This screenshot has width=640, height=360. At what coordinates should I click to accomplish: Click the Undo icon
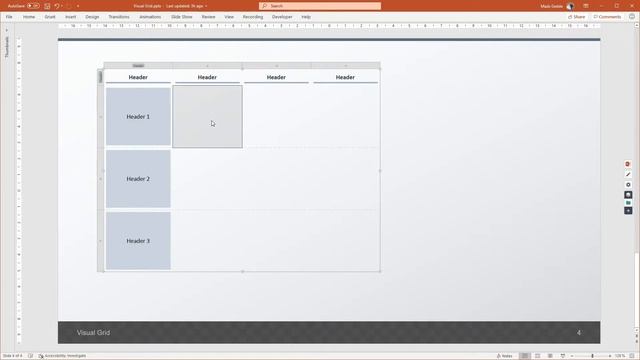57,6
